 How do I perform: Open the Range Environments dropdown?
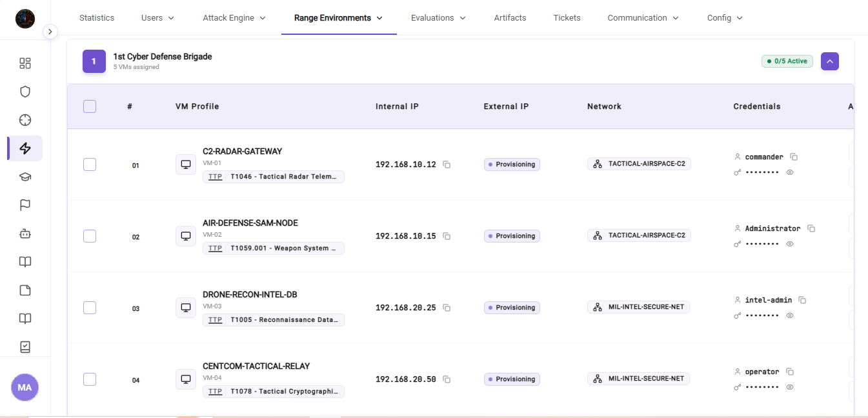pyautogui.click(x=339, y=18)
